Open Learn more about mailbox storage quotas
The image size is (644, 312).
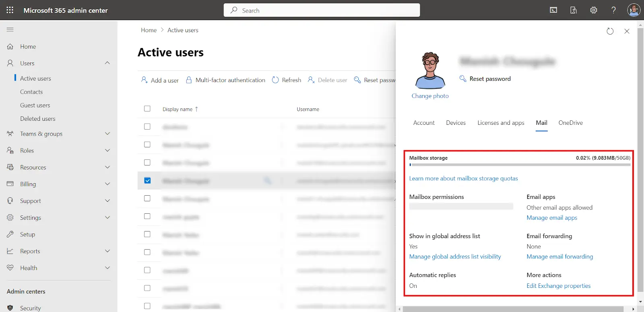pos(463,178)
